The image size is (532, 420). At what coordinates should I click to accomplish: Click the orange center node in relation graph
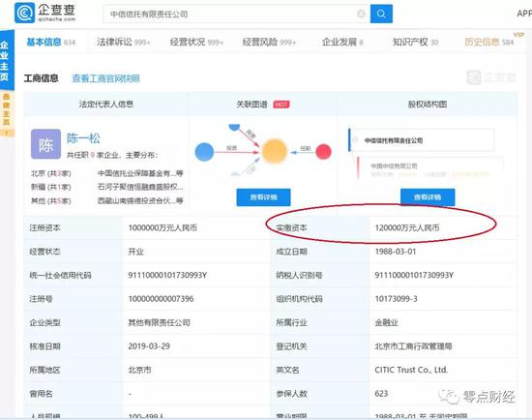click(275, 151)
